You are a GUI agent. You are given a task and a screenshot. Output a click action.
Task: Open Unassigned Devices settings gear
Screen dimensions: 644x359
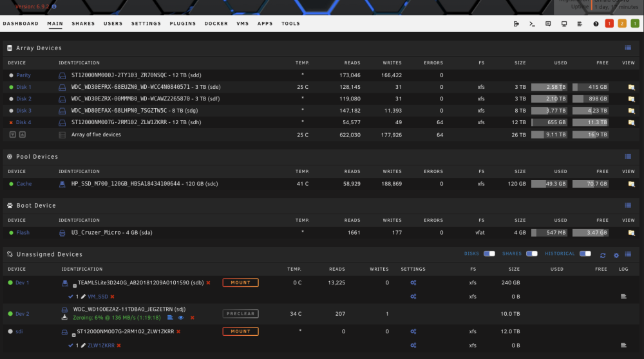tap(616, 255)
